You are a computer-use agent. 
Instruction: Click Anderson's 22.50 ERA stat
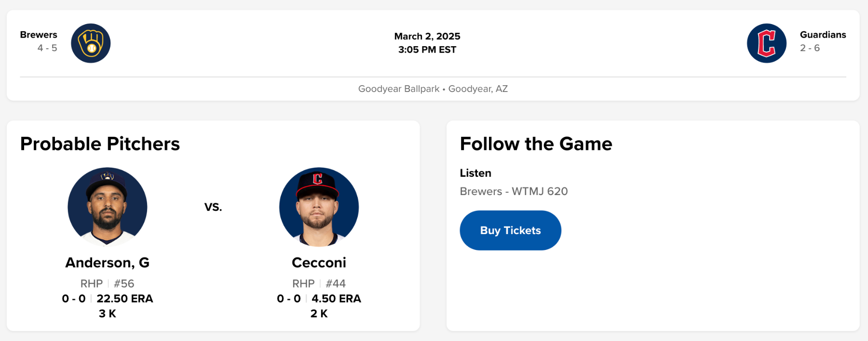[x=125, y=299]
